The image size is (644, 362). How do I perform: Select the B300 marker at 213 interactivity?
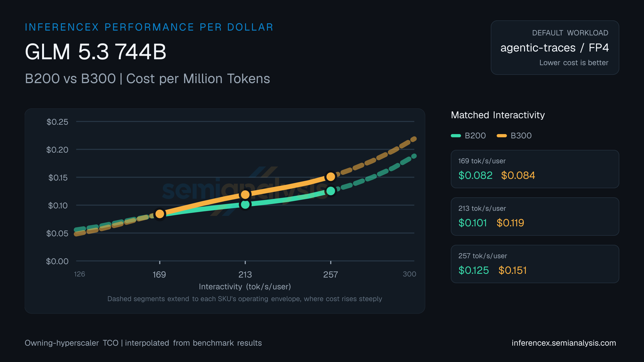pyautogui.click(x=245, y=194)
